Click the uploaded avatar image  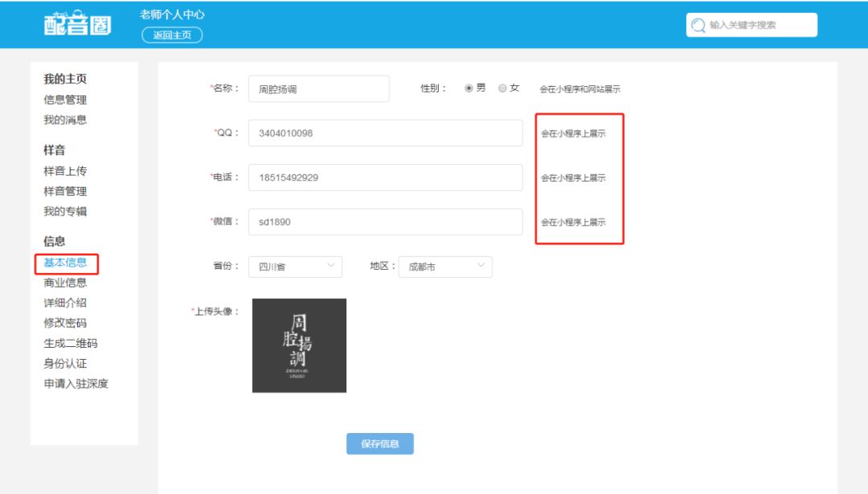point(300,345)
